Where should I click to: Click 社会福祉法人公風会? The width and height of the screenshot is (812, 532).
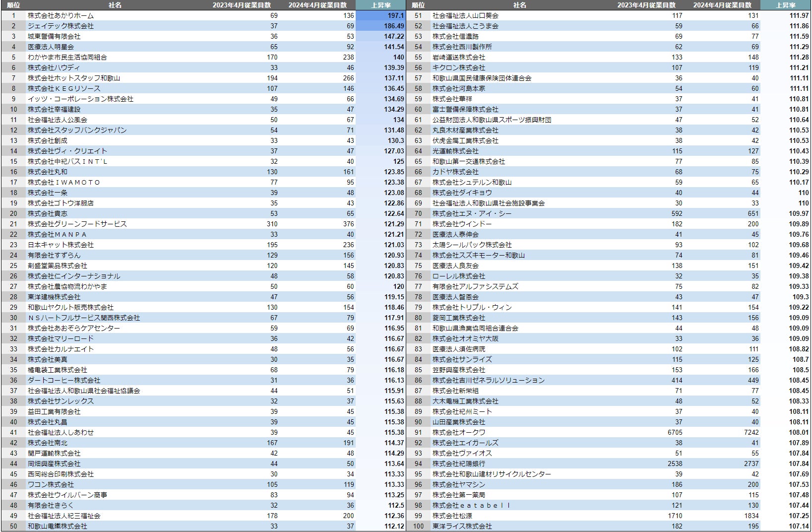click(x=58, y=120)
